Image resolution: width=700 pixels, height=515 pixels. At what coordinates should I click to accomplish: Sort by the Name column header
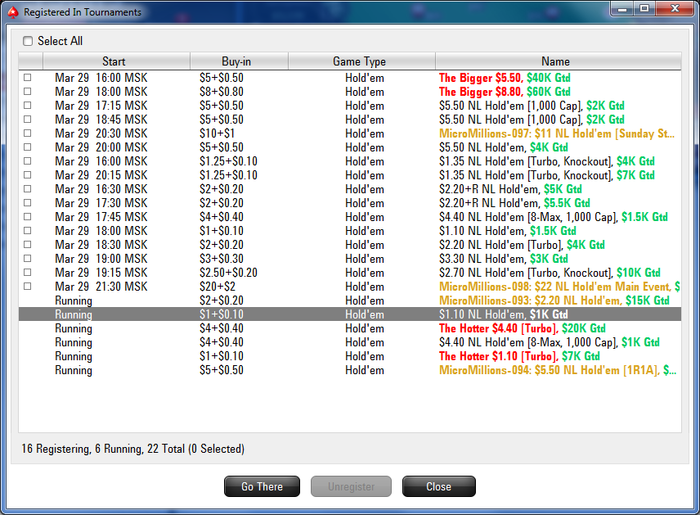pyautogui.click(x=558, y=61)
